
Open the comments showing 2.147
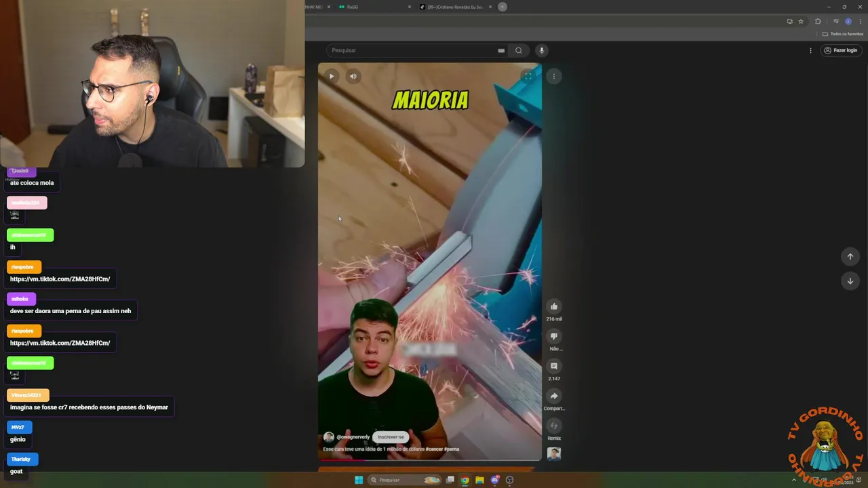(554, 366)
